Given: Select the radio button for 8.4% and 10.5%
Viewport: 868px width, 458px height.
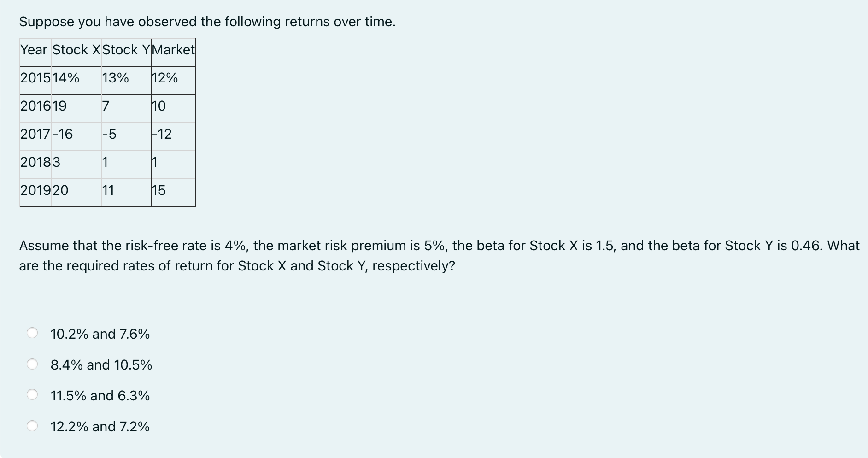Looking at the screenshot, I should point(33,365).
